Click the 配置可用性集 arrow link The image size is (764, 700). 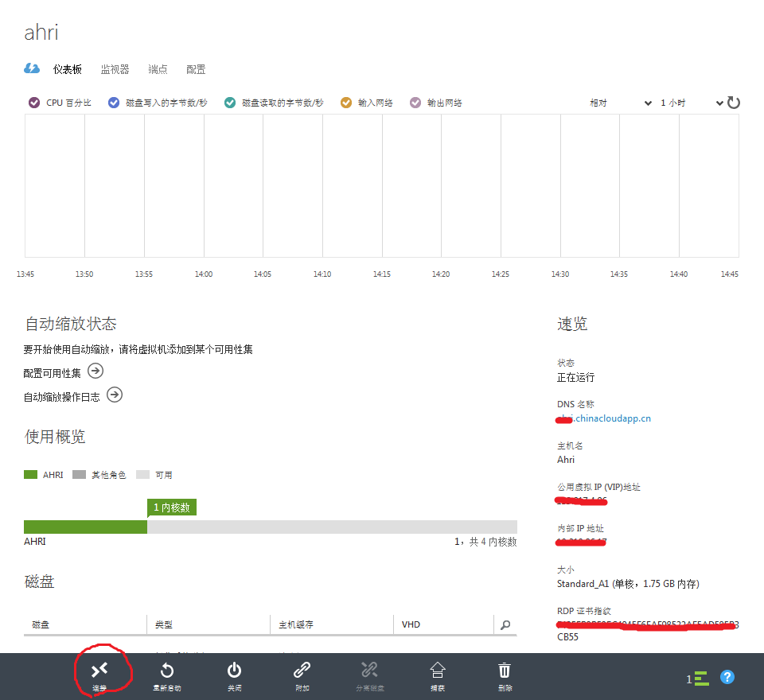coord(95,371)
